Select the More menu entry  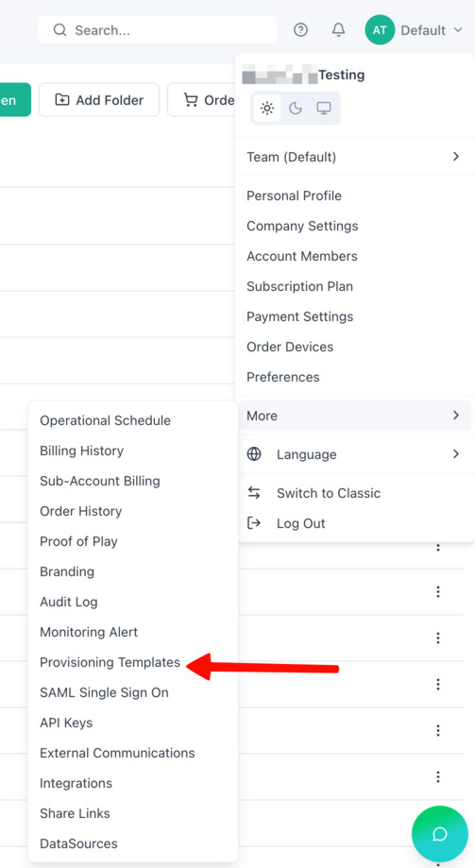coord(355,416)
